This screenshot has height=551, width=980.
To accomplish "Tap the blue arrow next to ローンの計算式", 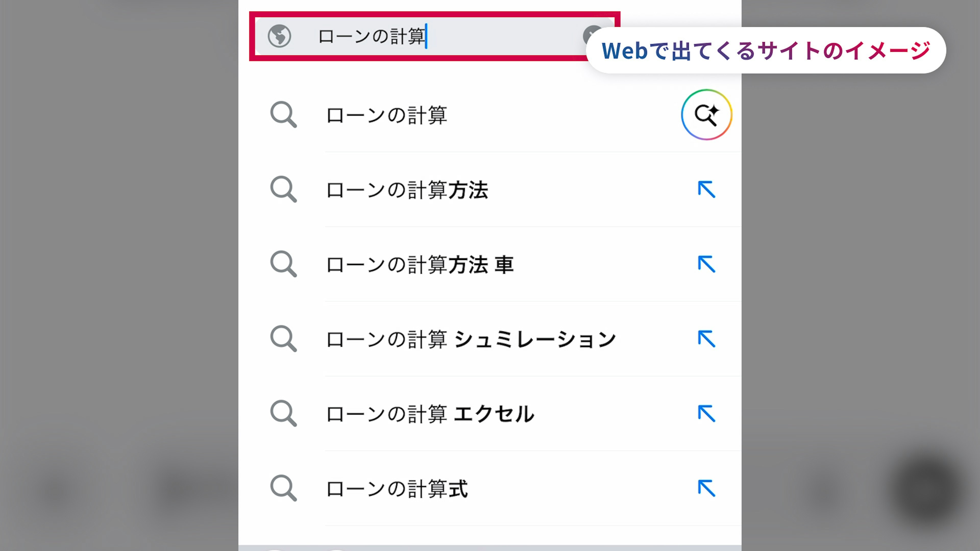I will [706, 488].
